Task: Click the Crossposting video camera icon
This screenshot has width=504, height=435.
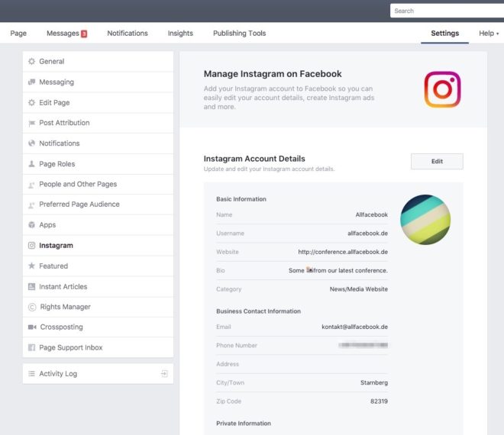Action: [32, 327]
